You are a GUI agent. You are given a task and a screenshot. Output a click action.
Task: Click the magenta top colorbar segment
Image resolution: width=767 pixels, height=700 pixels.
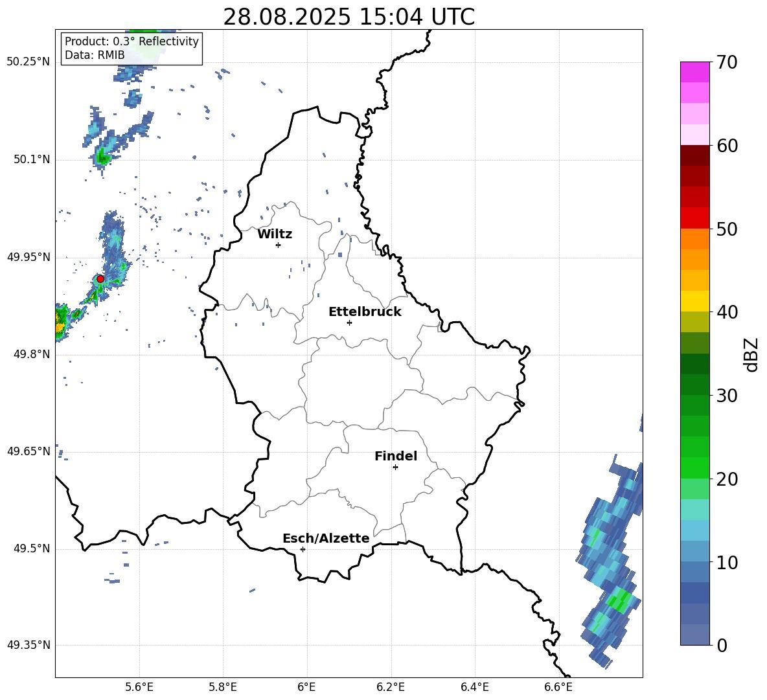click(694, 72)
